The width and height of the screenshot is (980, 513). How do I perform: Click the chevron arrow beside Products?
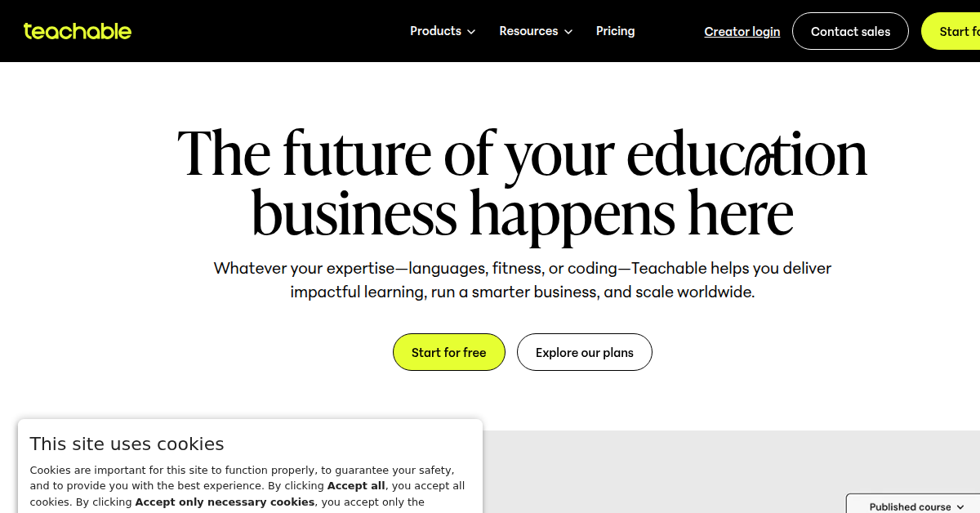click(x=471, y=32)
